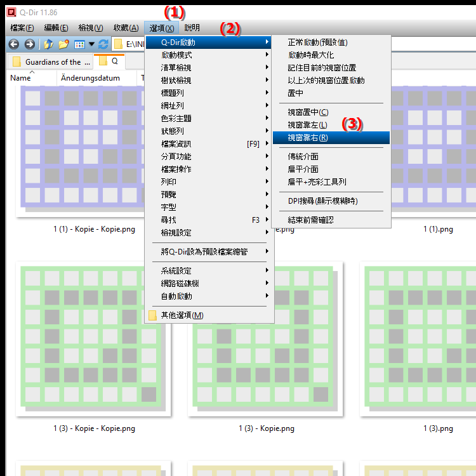Open the 檢視(V) menu
476x476 pixels.
[91, 28]
